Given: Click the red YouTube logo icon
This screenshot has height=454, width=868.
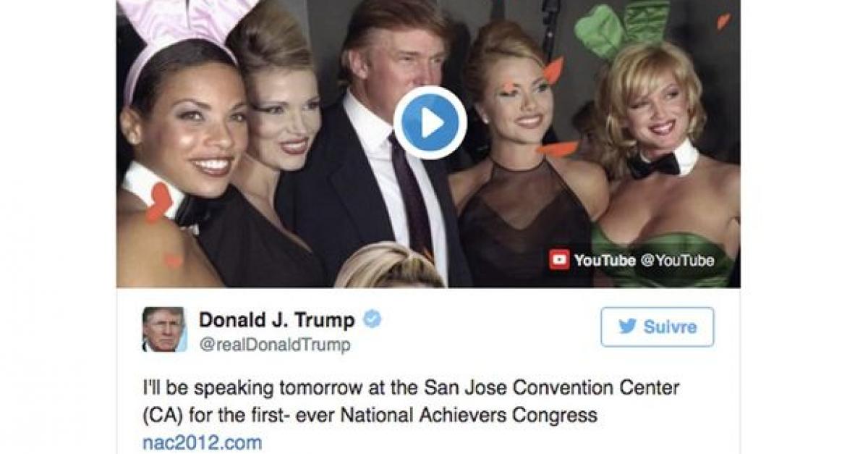Looking at the screenshot, I should pyautogui.click(x=558, y=260).
